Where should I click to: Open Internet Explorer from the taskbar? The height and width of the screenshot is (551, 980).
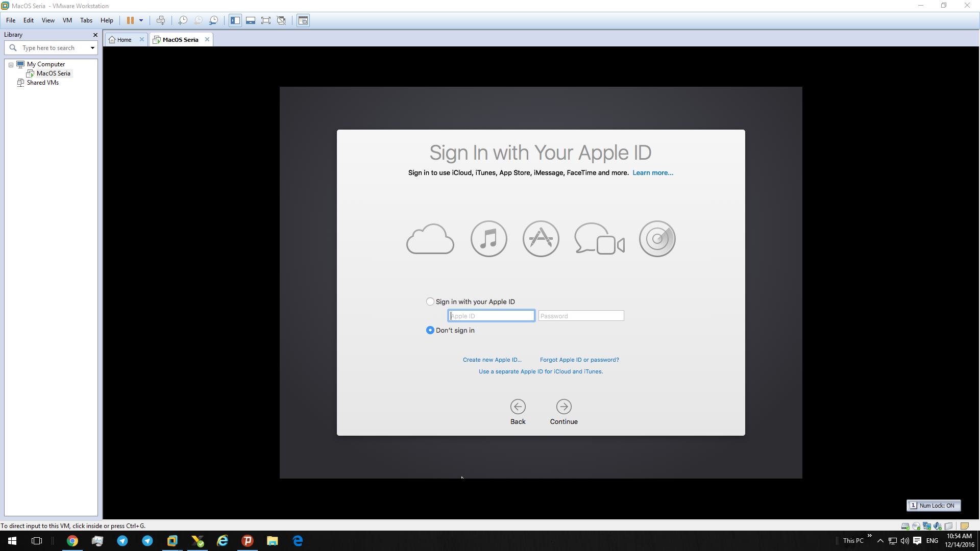(x=223, y=541)
